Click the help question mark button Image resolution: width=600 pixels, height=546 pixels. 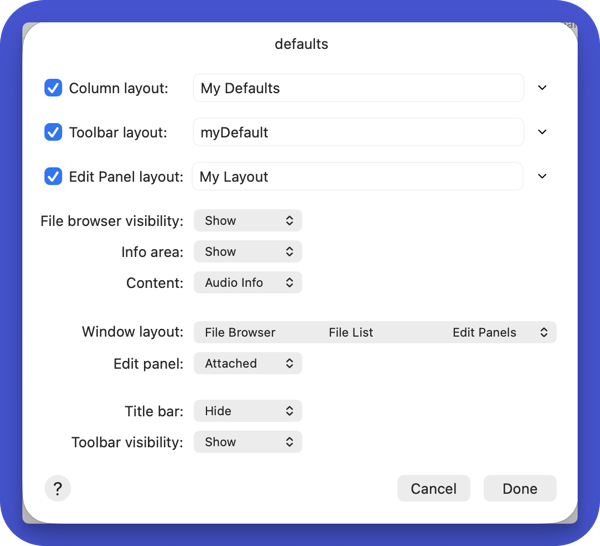coord(58,489)
